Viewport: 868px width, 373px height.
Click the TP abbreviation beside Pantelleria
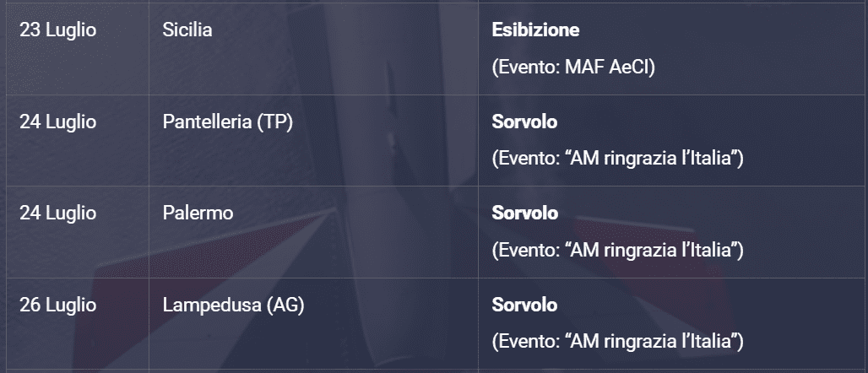pyautogui.click(x=274, y=122)
